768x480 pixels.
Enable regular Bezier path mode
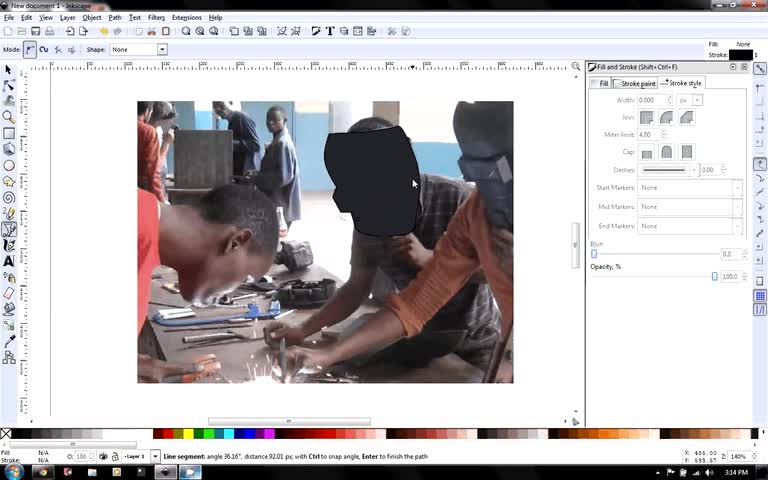point(30,49)
